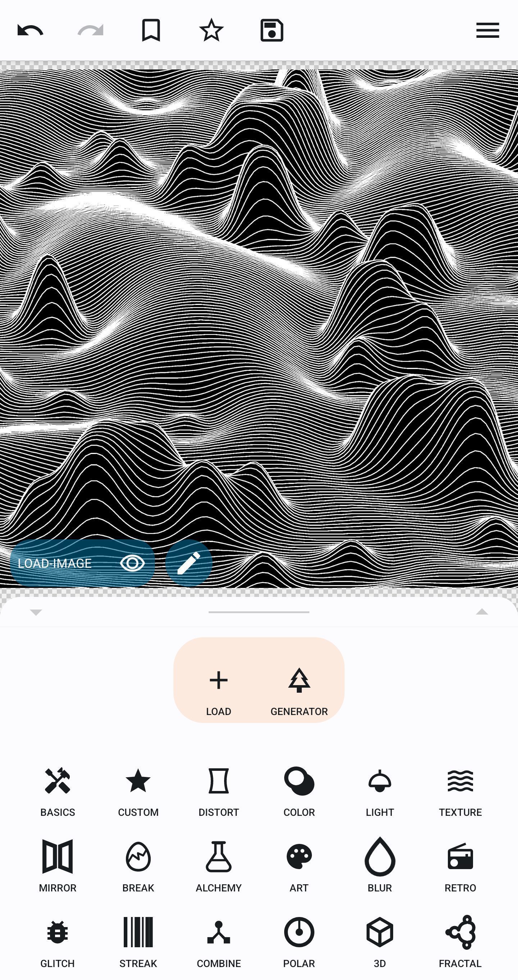Select the LOAD-IMAGE layer label

[x=54, y=563]
